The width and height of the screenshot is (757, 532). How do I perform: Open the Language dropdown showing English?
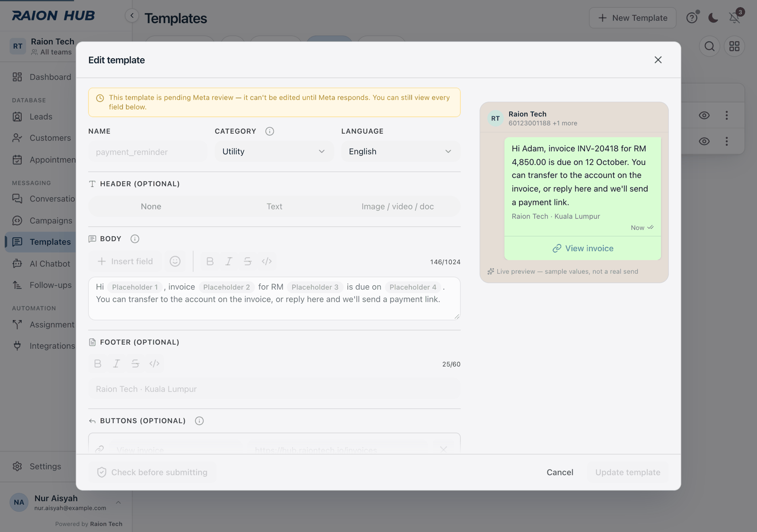(401, 151)
